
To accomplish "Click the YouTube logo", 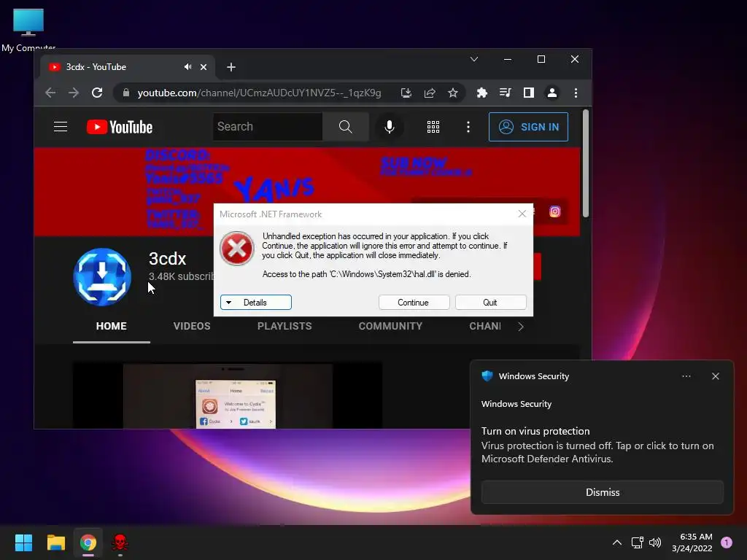I will 120,127.
